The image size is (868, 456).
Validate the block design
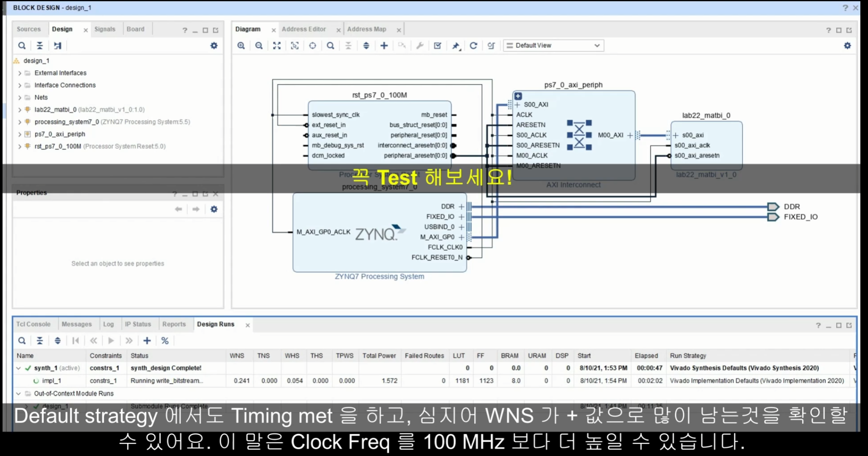(438, 45)
